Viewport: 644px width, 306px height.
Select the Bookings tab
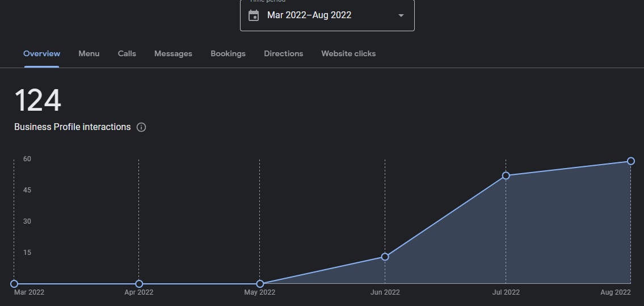(228, 54)
